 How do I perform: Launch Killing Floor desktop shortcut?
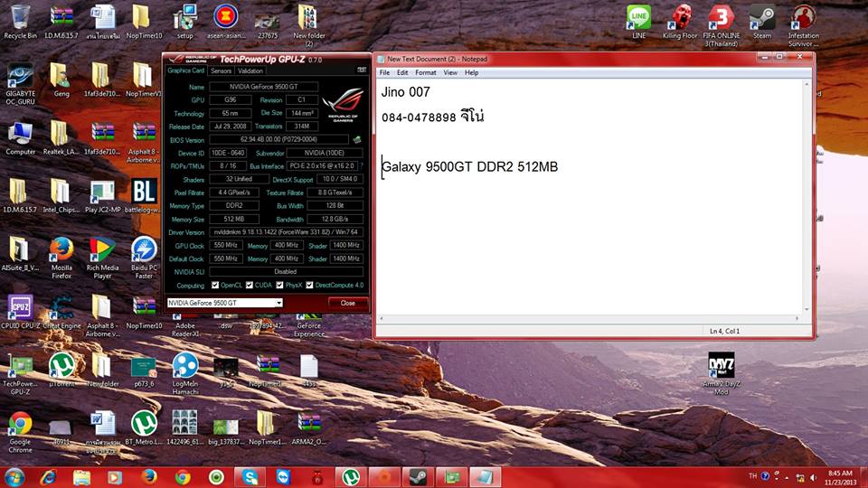pos(680,21)
